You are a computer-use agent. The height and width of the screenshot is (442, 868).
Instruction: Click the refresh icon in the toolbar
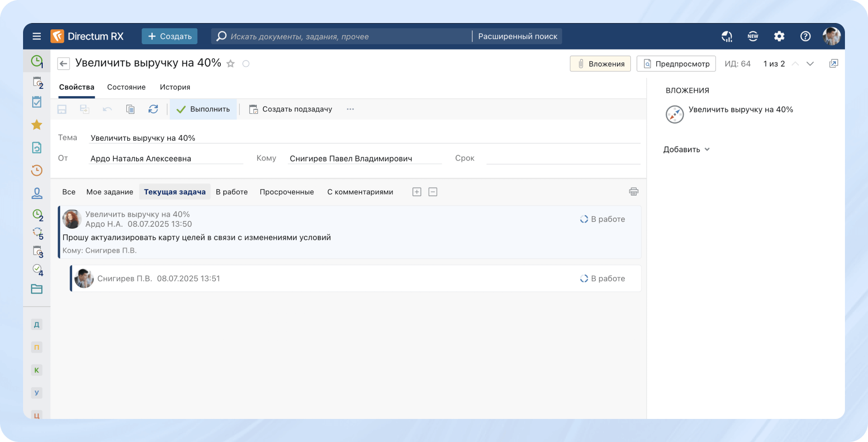(x=153, y=109)
